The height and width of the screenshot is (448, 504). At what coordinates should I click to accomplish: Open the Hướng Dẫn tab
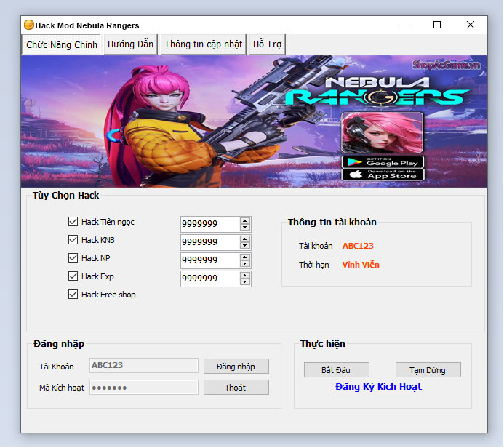tap(130, 44)
